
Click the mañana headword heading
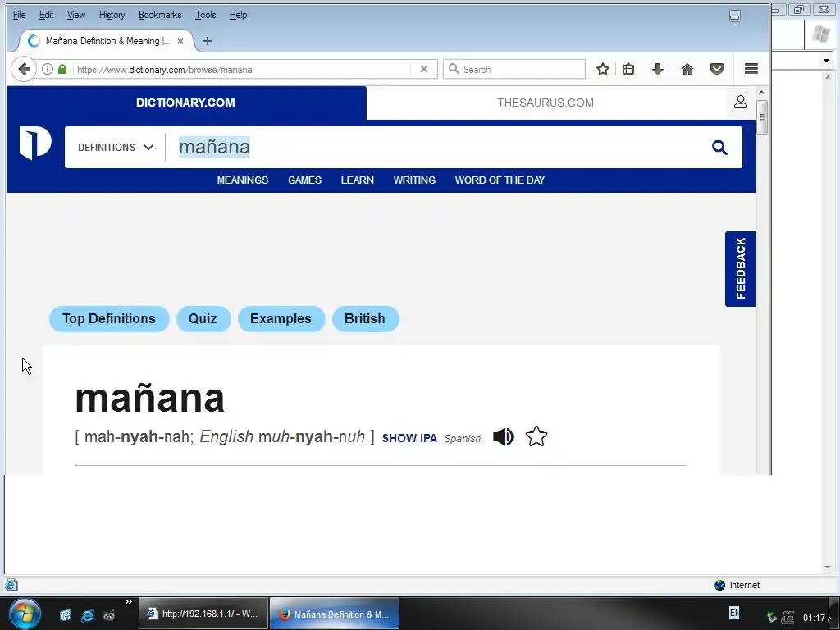[x=149, y=399]
